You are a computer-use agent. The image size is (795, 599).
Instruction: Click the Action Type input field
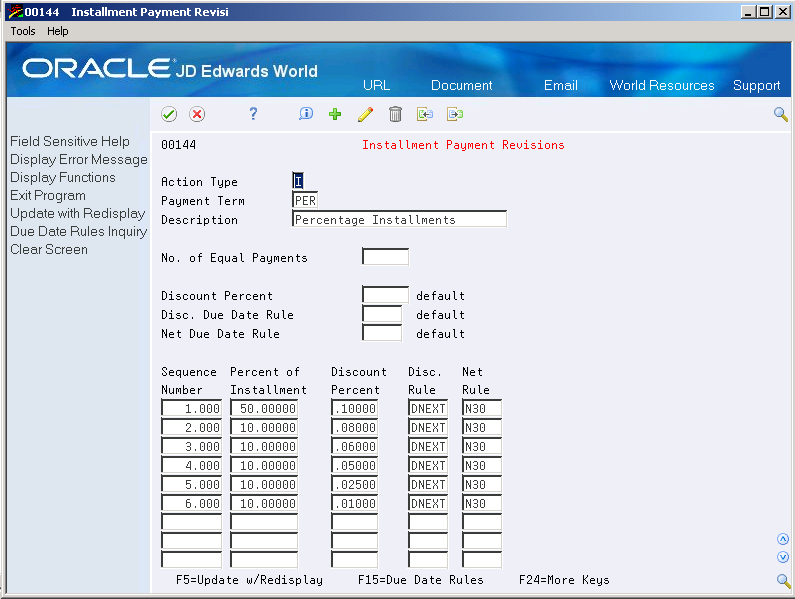(298, 181)
